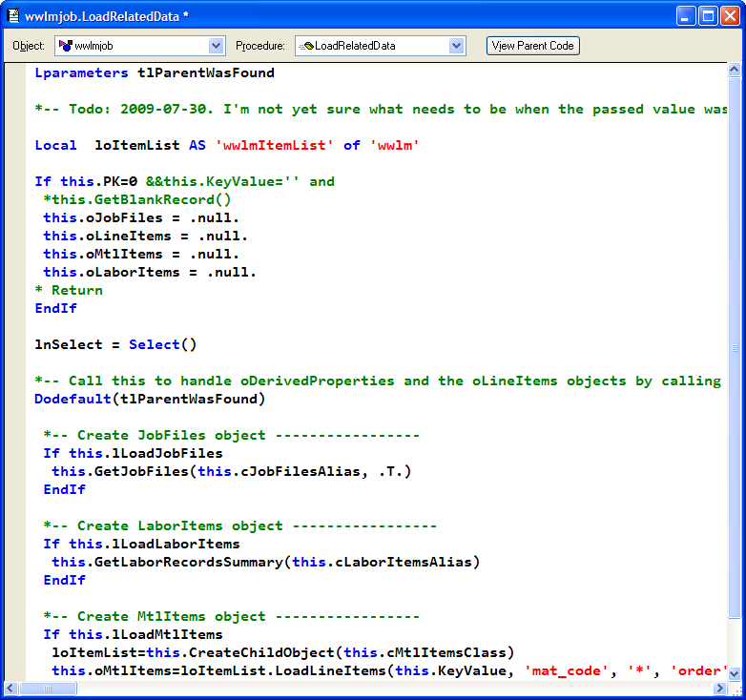Click the horizontal scrollbar left arrow

[10, 689]
